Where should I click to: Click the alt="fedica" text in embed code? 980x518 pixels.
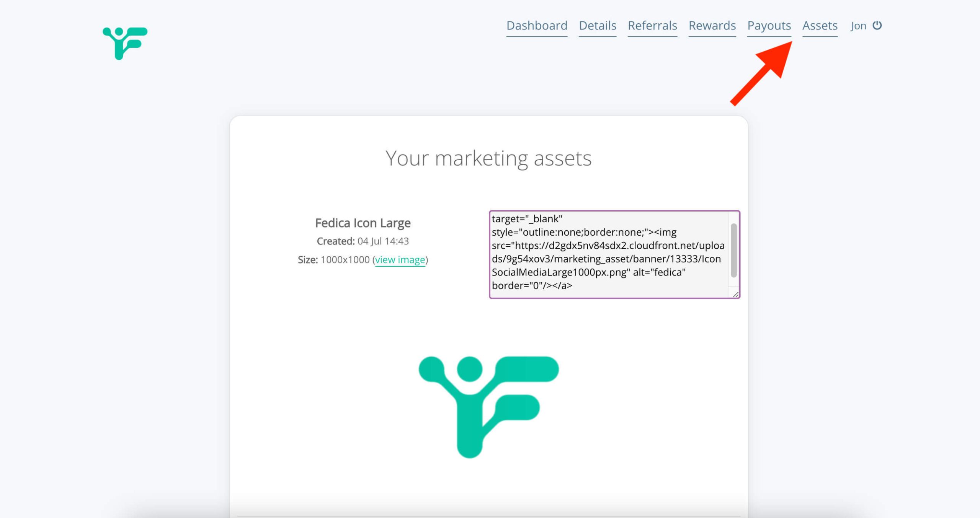click(x=659, y=272)
